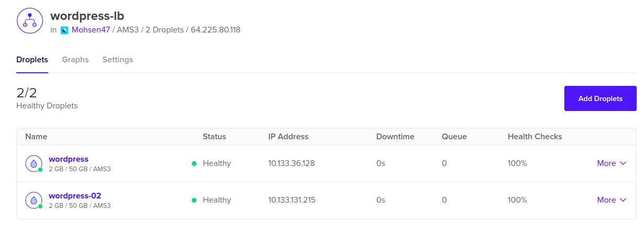The image size is (644, 233).
Task: Open the wordpress-02 droplet link
Action: [x=75, y=196]
